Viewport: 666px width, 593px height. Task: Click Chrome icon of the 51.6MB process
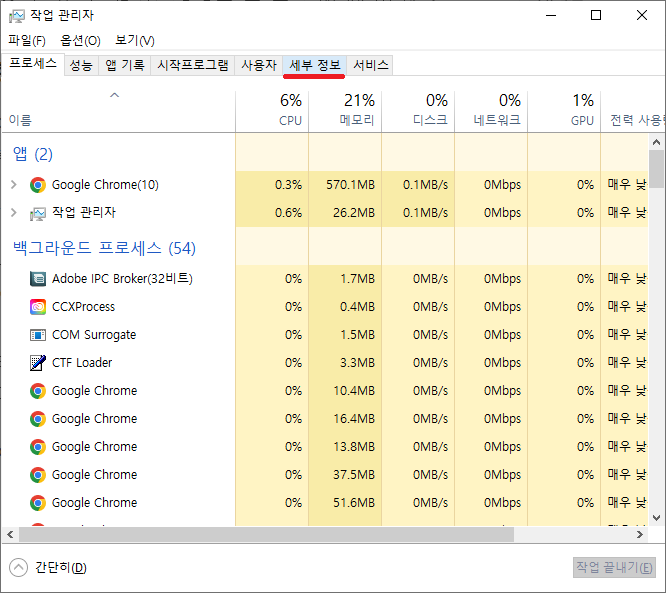[38, 503]
